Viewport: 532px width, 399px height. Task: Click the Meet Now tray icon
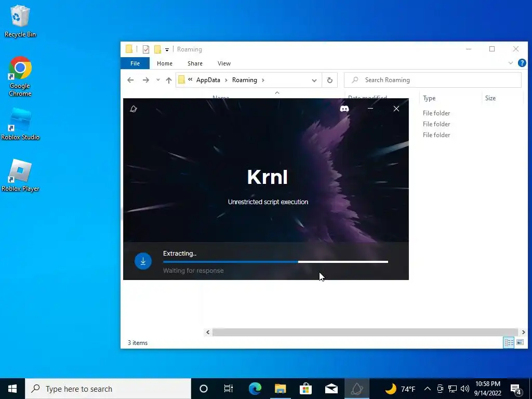click(x=440, y=389)
